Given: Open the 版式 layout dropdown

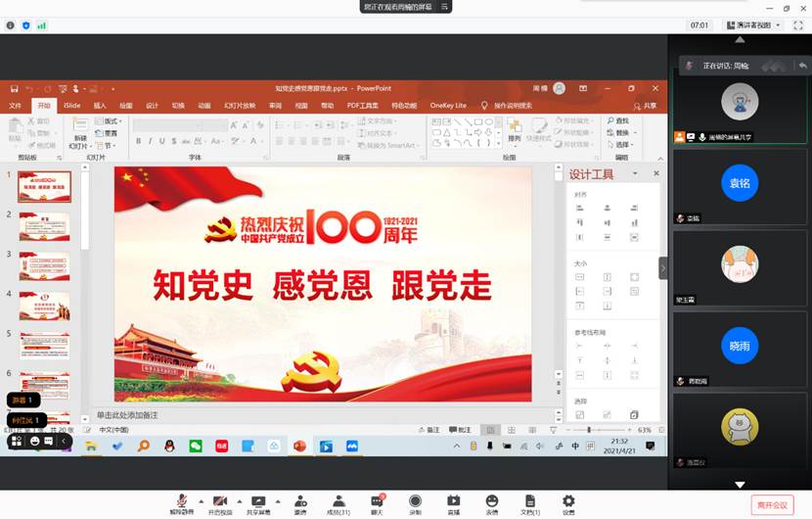Looking at the screenshot, I should click(109, 121).
